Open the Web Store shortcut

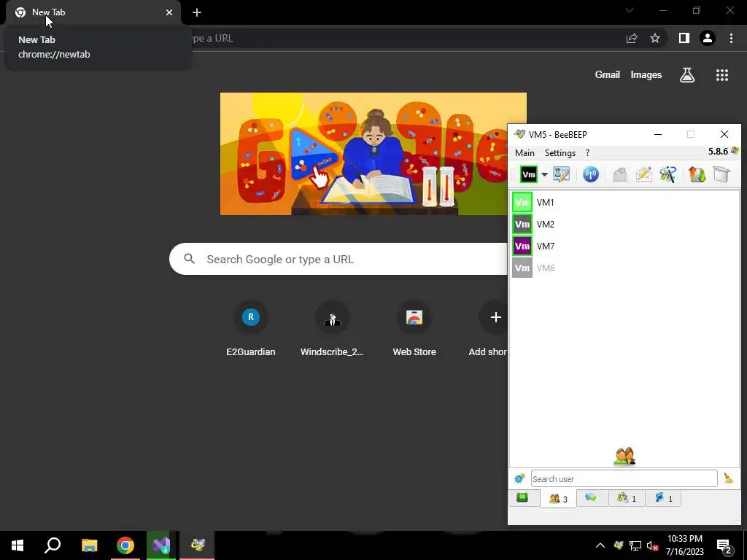(x=414, y=329)
